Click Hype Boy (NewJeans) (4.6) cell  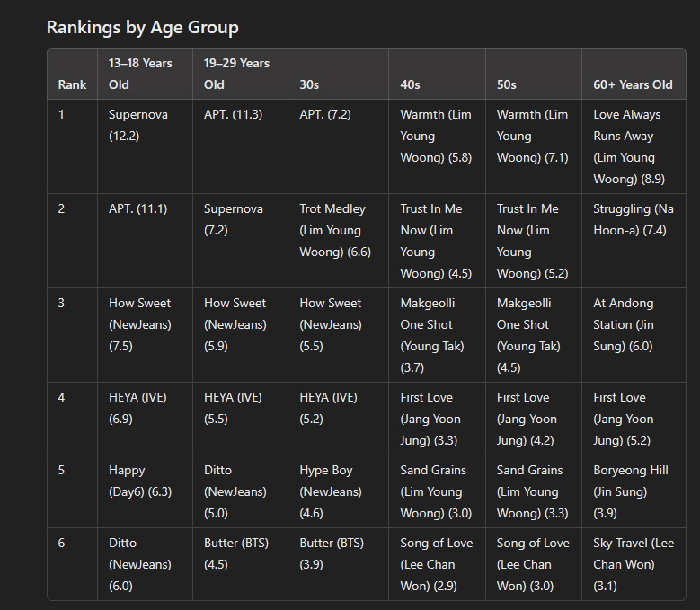(339, 491)
